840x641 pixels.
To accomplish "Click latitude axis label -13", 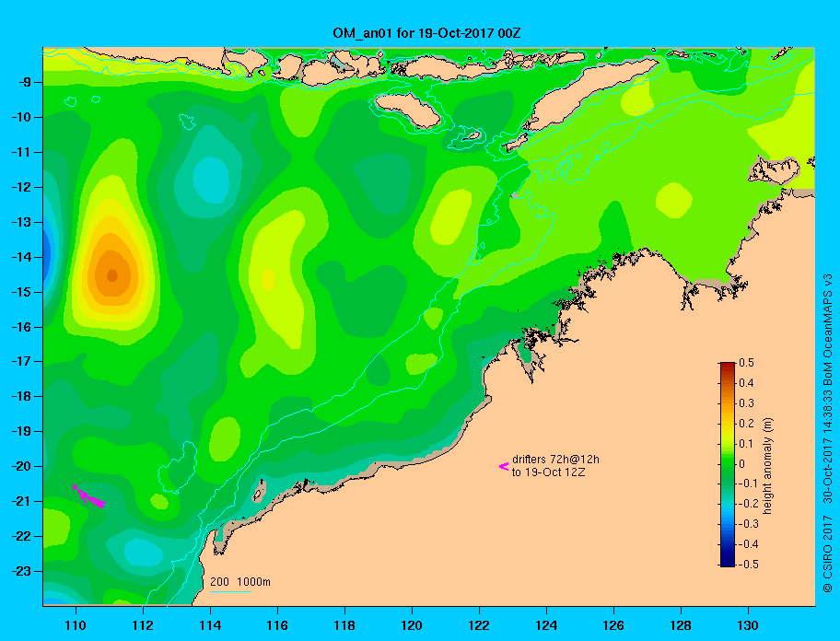I will click(21, 222).
